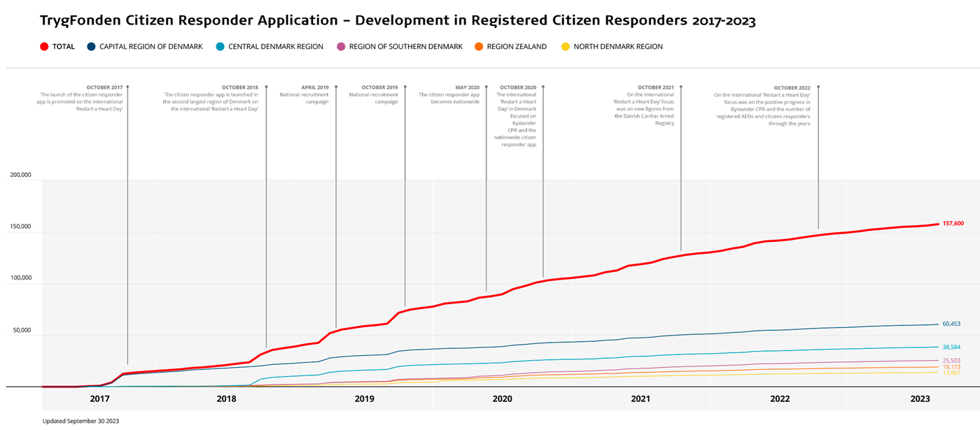Click the 2017 x-axis year label
The width and height of the screenshot is (980, 430).
[x=99, y=399]
